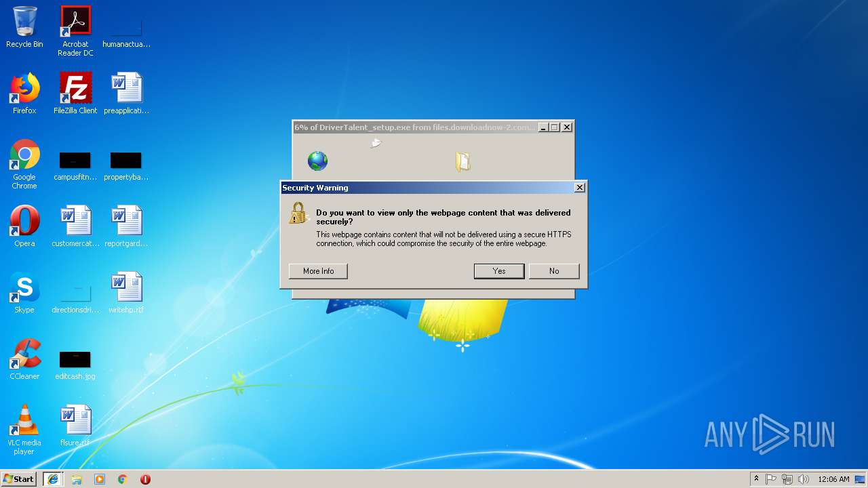Select the writehp.rtf document
The image size is (868, 488).
(x=126, y=293)
